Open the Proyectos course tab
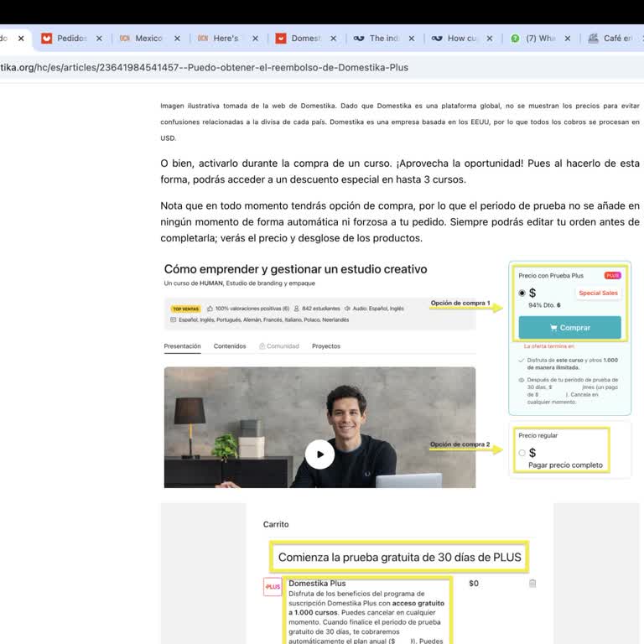 (326, 346)
